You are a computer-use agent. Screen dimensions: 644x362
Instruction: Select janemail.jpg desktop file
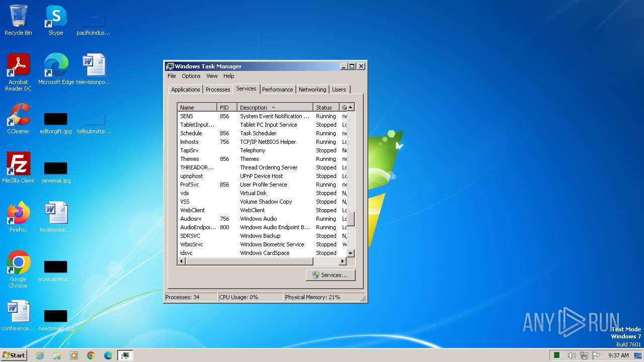(x=56, y=172)
